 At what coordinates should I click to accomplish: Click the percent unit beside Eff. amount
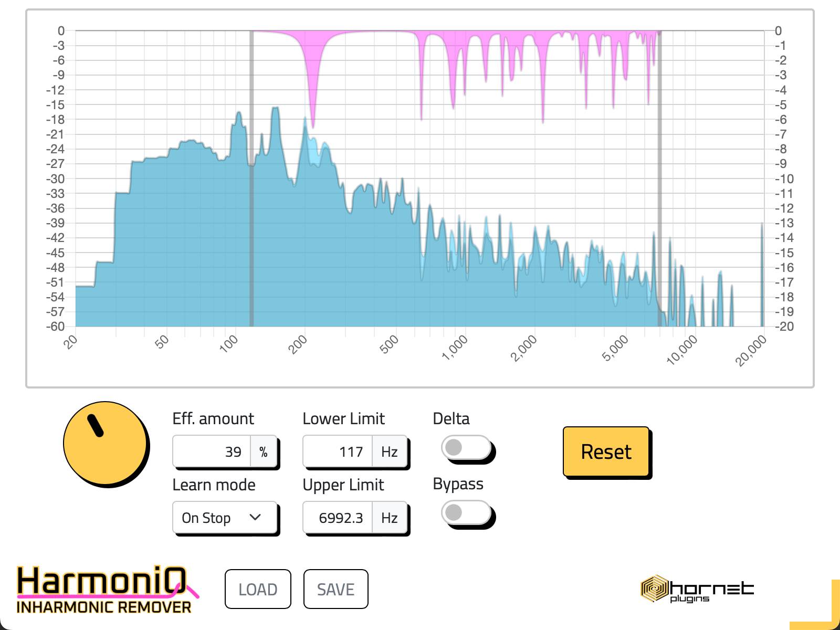pyautogui.click(x=264, y=451)
